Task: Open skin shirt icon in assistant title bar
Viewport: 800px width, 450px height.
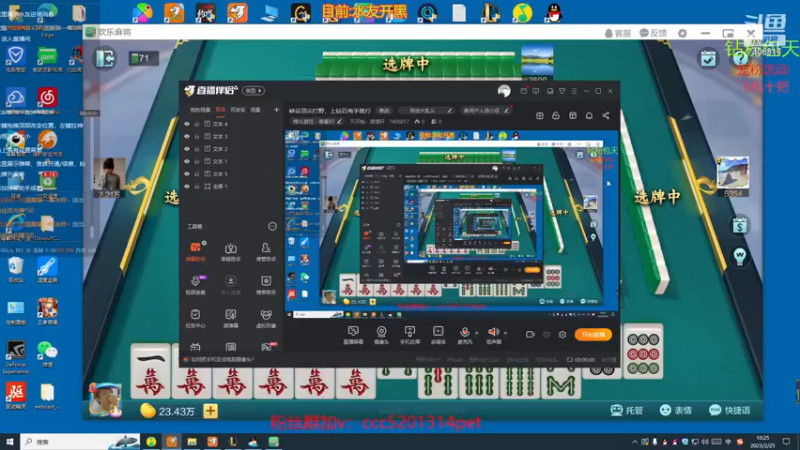Action: (x=562, y=91)
